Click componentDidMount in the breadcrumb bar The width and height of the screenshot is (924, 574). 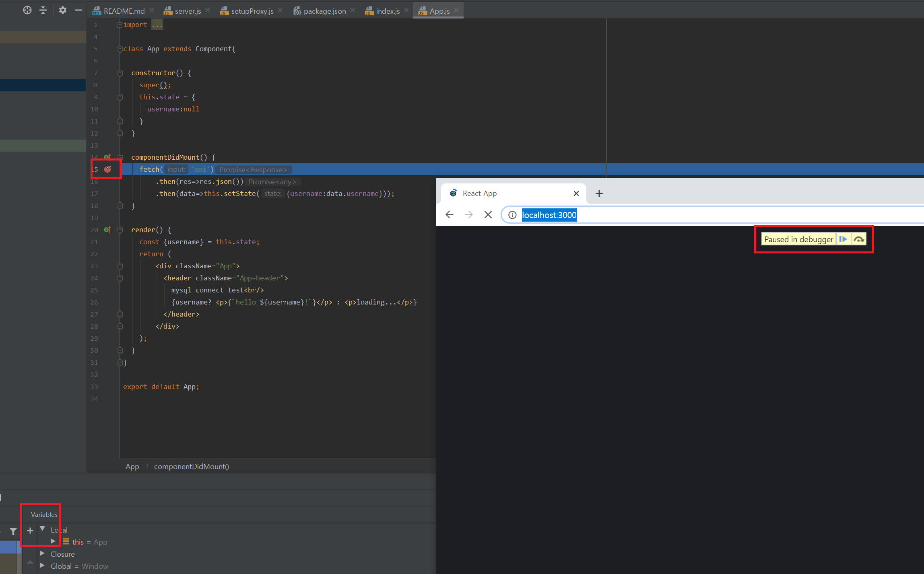192,466
